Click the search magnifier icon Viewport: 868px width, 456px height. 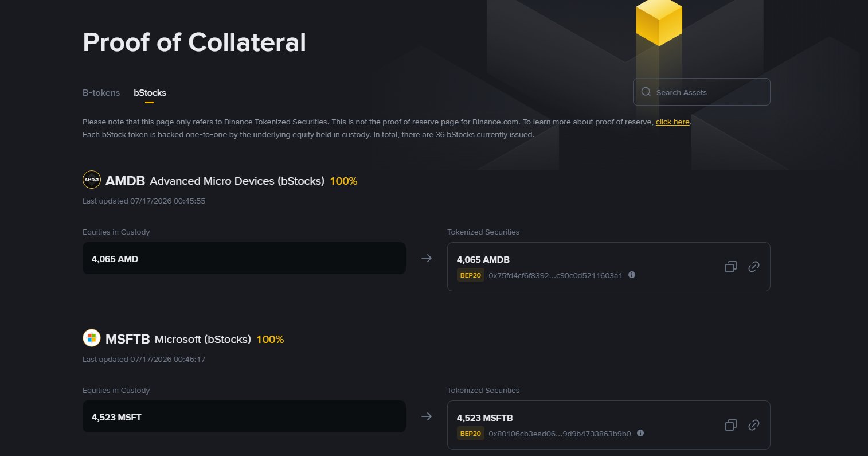(x=646, y=92)
